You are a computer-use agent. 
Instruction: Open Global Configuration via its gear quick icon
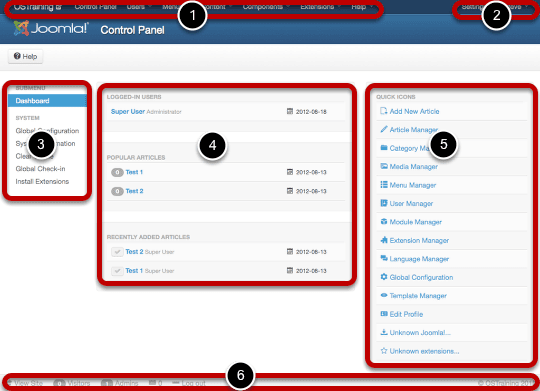(x=384, y=277)
